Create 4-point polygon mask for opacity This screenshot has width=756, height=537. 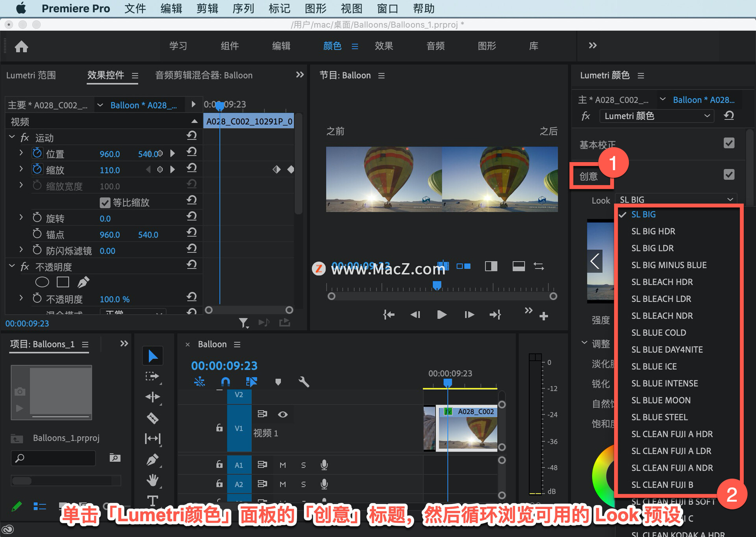pos(63,282)
